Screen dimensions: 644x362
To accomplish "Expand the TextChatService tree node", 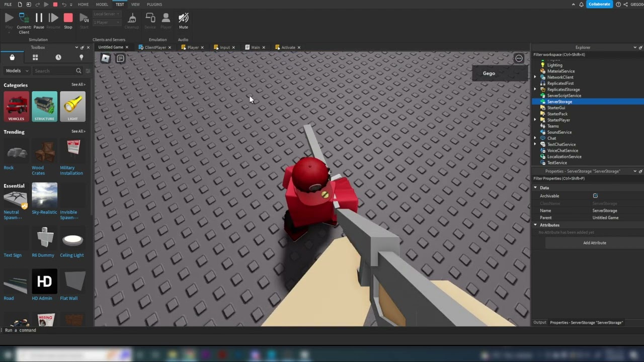I will coord(535,144).
